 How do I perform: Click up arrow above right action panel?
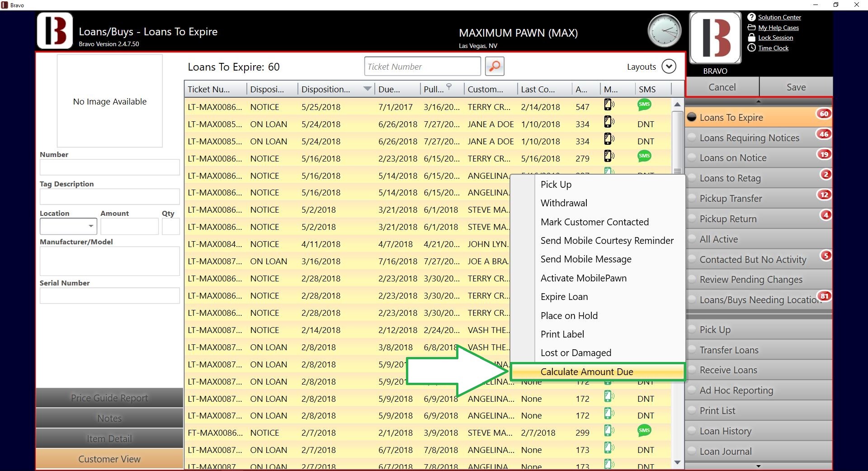[x=759, y=101]
